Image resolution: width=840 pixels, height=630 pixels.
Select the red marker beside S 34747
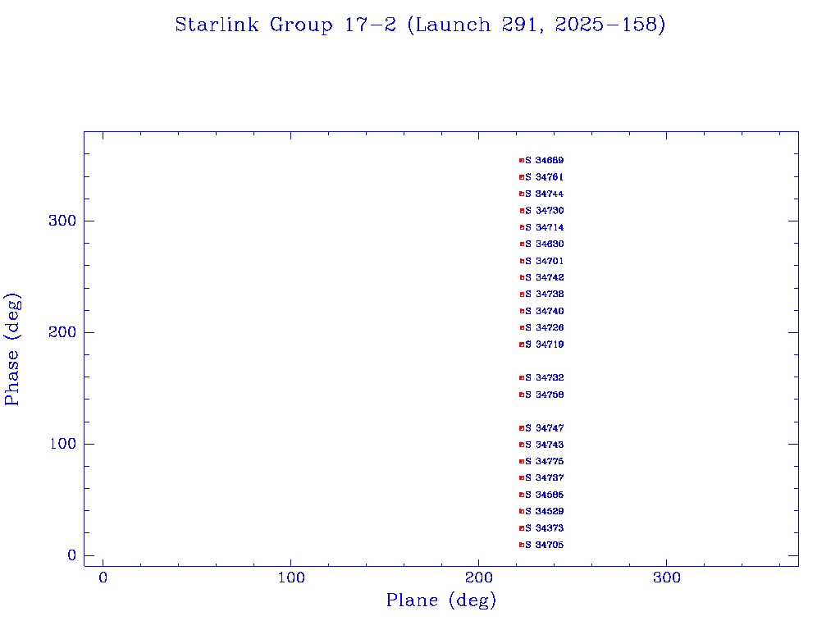pos(522,428)
